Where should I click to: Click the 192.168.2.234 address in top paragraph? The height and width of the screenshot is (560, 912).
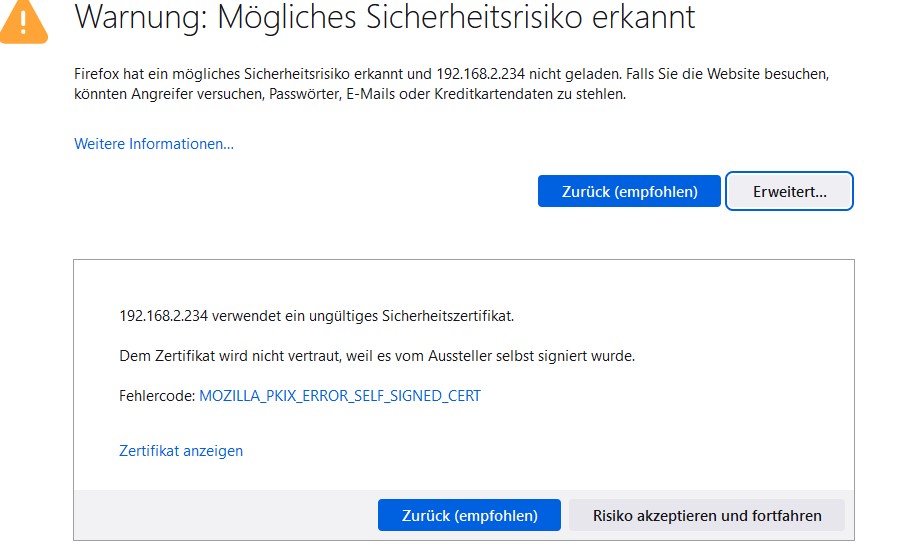pyautogui.click(x=480, y=74)
